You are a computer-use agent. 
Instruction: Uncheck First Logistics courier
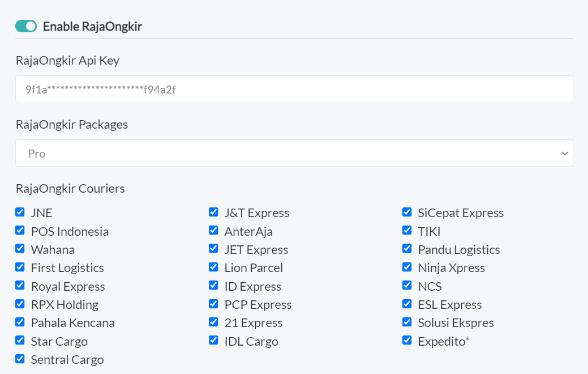20,267
